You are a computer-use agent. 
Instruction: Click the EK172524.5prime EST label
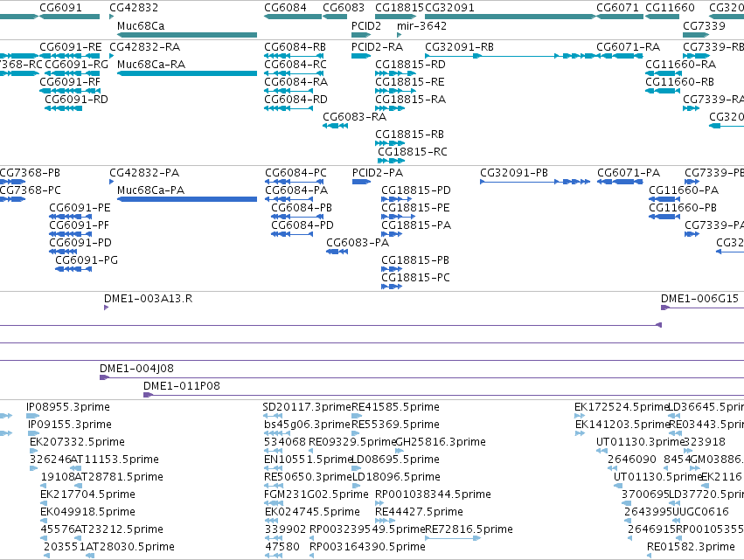pos(622,407)
